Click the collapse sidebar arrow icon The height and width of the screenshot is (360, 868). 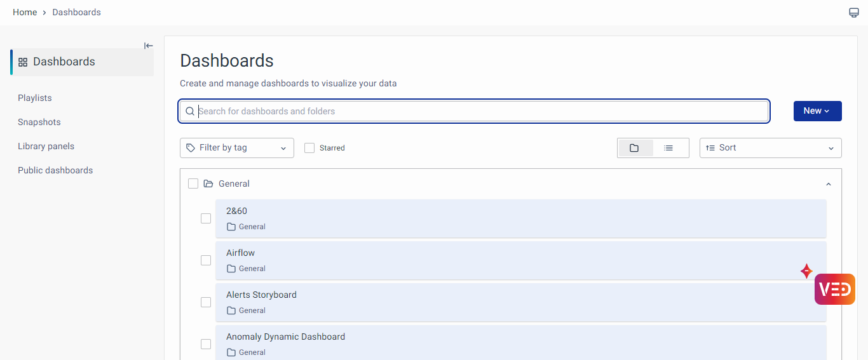coord(148,46)
